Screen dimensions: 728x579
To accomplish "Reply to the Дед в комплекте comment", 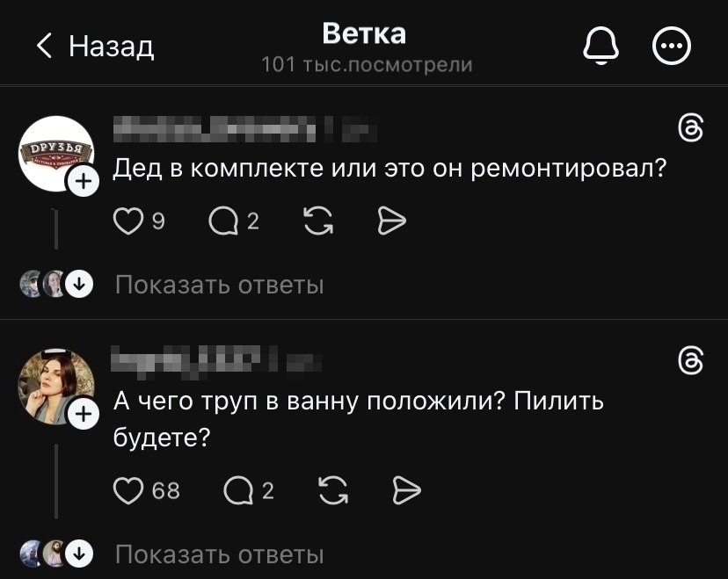I will click(223, 222).
